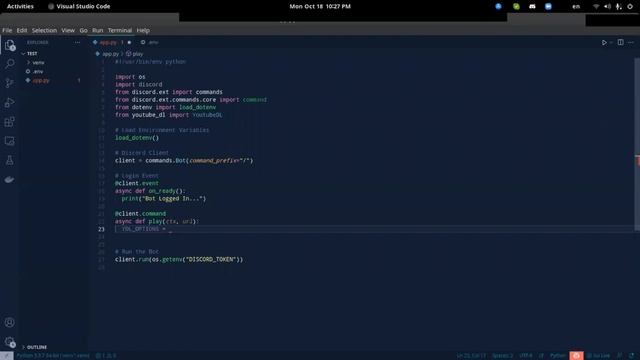Click the notifications bell in status bar
This screenshot has height=360, width=640.
[632, 356]
